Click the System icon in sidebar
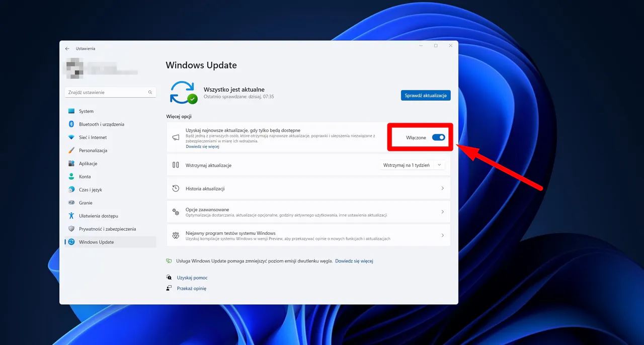This screenshot has width=644, height=345. click(x=71, y=111)
